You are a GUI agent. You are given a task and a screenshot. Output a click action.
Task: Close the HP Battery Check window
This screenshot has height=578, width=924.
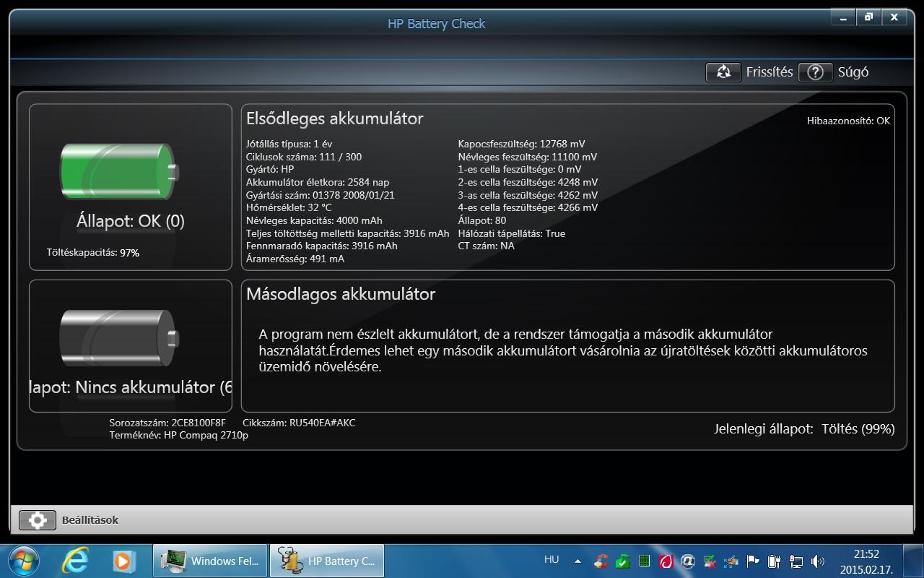click(x=895, y=17)
